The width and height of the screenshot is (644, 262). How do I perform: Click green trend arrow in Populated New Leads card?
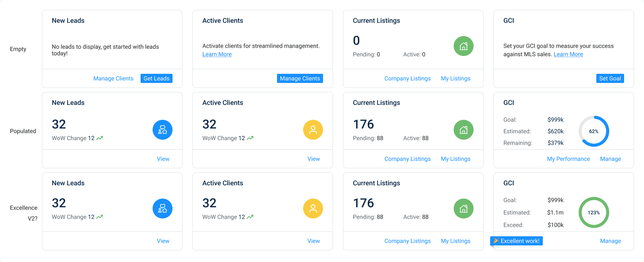100,138
